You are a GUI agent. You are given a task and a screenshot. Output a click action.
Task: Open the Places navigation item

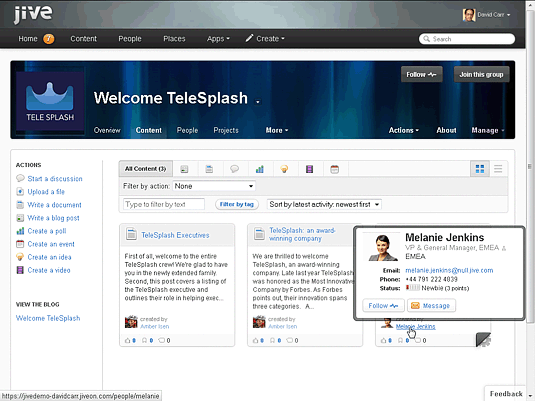[174, 39]
